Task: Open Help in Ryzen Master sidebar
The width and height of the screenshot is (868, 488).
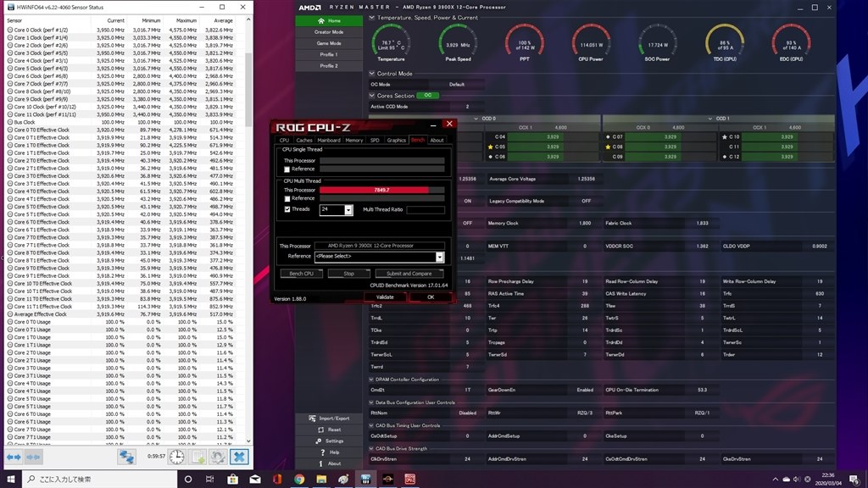Action: click(330, 452)
